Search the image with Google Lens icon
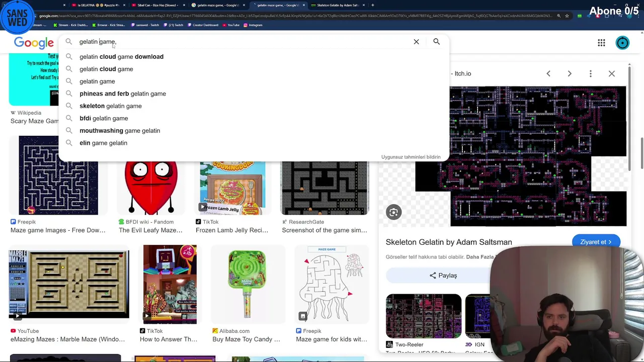 click(393, 212)
